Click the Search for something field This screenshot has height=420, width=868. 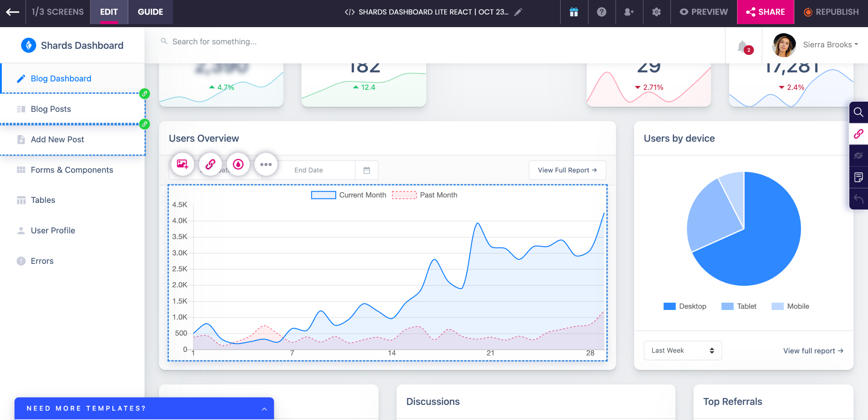pyautogui.click(x=214, y=41)
